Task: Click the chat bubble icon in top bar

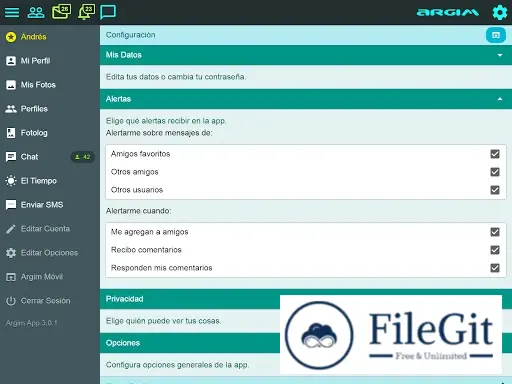Action: (108, 12)
